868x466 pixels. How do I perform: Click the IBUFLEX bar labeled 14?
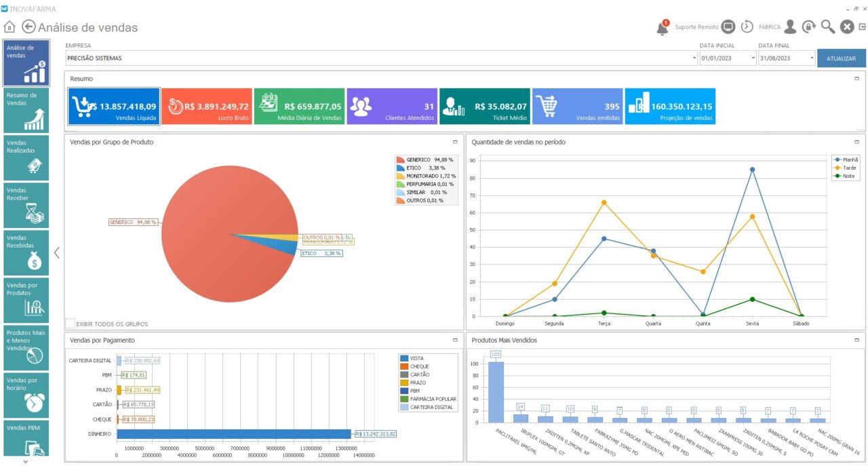pos(521,418)
